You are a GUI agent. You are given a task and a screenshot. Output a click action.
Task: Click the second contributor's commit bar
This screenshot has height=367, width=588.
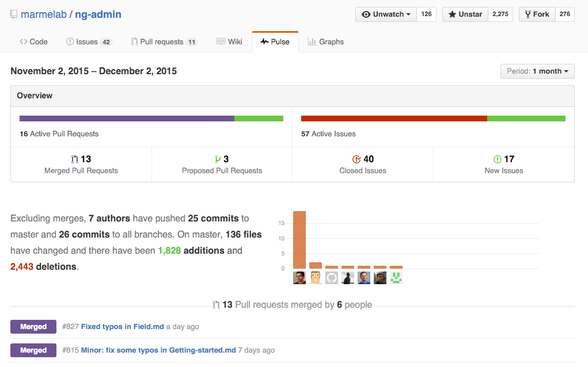coord(316,266)
